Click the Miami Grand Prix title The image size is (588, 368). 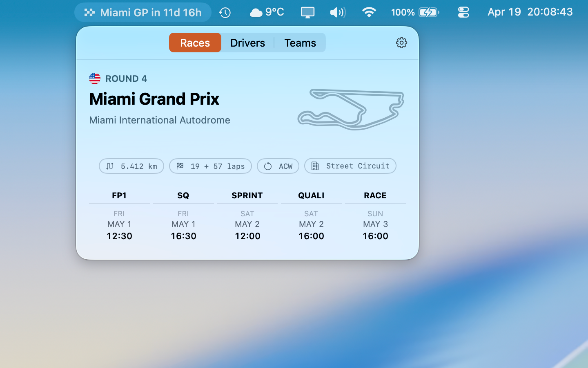click(154, 99)
